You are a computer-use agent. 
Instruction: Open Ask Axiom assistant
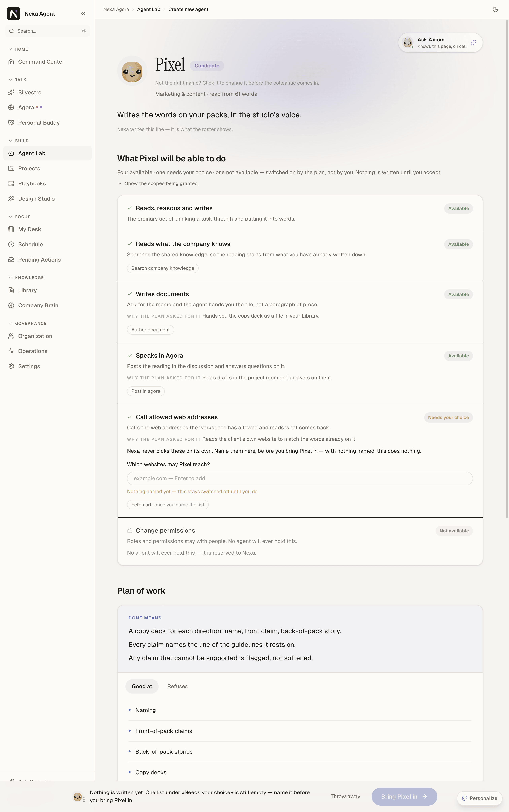click(x=440, y=42)
